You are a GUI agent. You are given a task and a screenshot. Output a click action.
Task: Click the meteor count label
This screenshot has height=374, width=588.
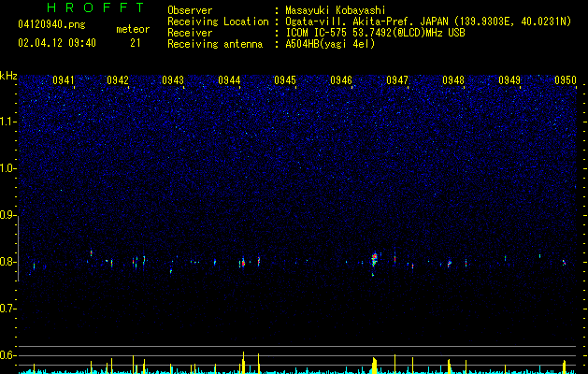click(x=133, y=29)
